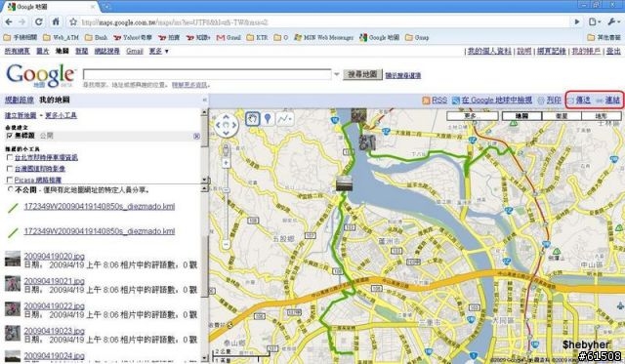Screen dimensions: 625x364
Task: Switch to 規劃路線 directions tab
Action: tap(20, 100)
